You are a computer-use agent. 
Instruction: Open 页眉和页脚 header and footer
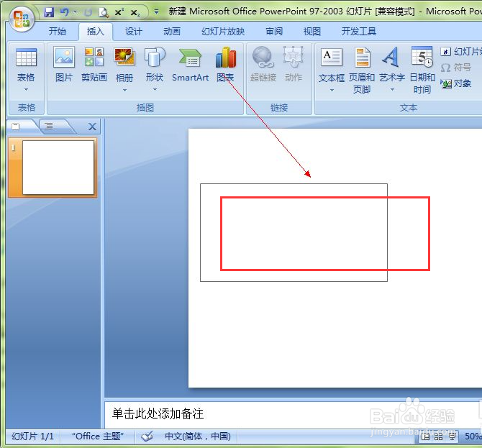coord(362,70)
